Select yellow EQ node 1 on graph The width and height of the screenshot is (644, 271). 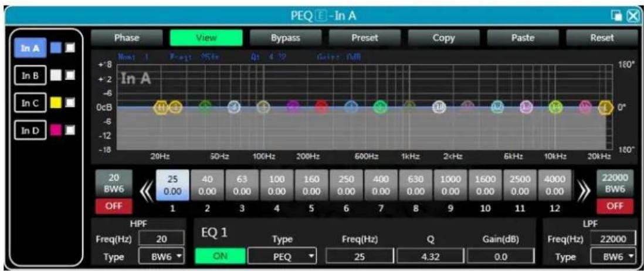175,107
